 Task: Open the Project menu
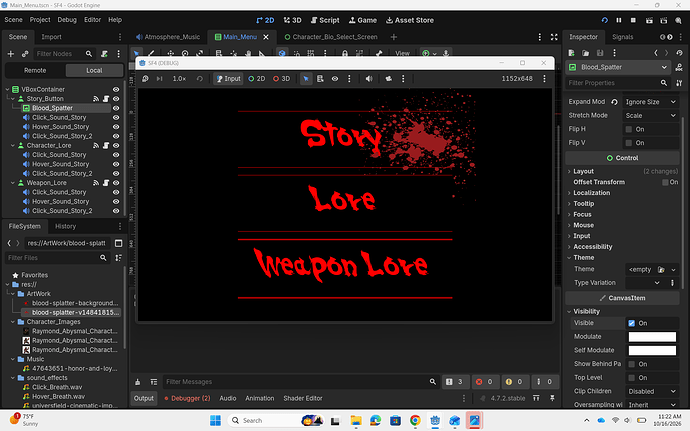[x=40, y=20]
